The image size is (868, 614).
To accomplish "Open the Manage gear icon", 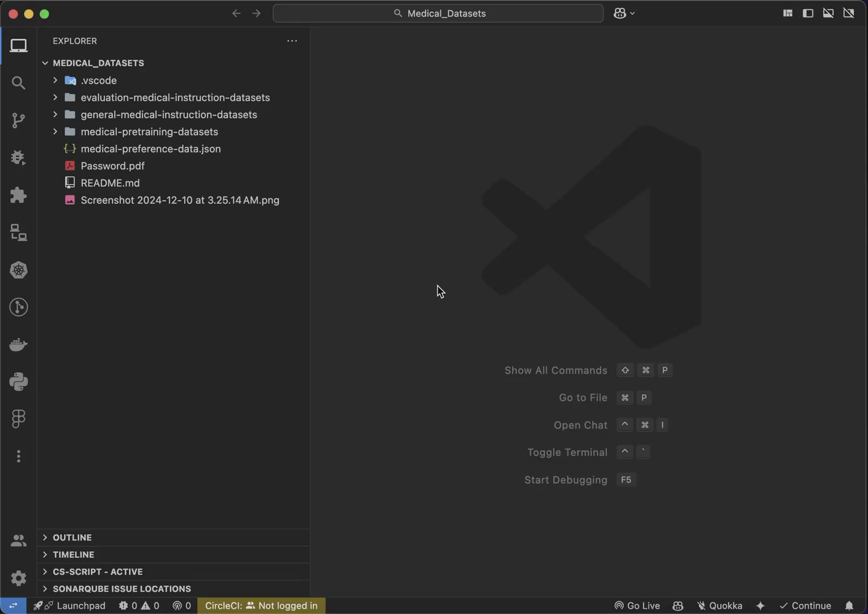I will [x=18, y=578].
